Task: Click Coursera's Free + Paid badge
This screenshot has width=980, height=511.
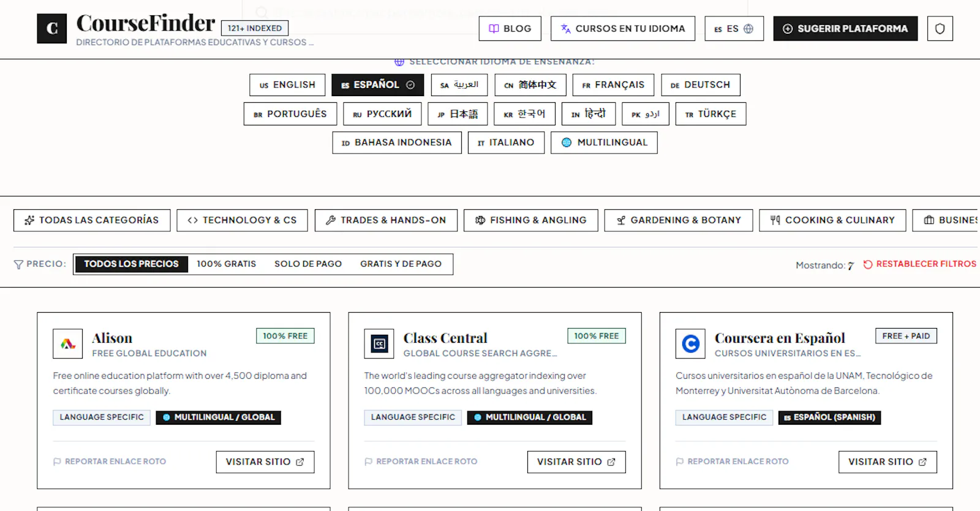Action: point(906,336)
